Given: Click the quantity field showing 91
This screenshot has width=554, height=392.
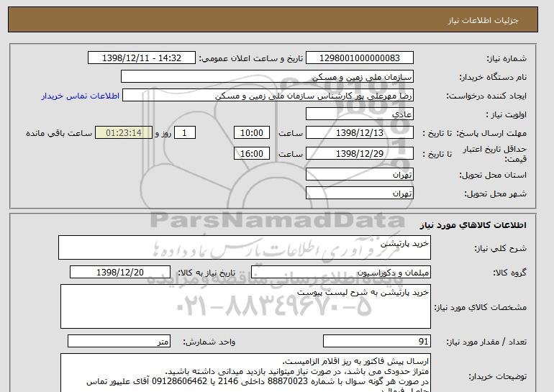Looking at the screenshot, I should coord(376,342).
